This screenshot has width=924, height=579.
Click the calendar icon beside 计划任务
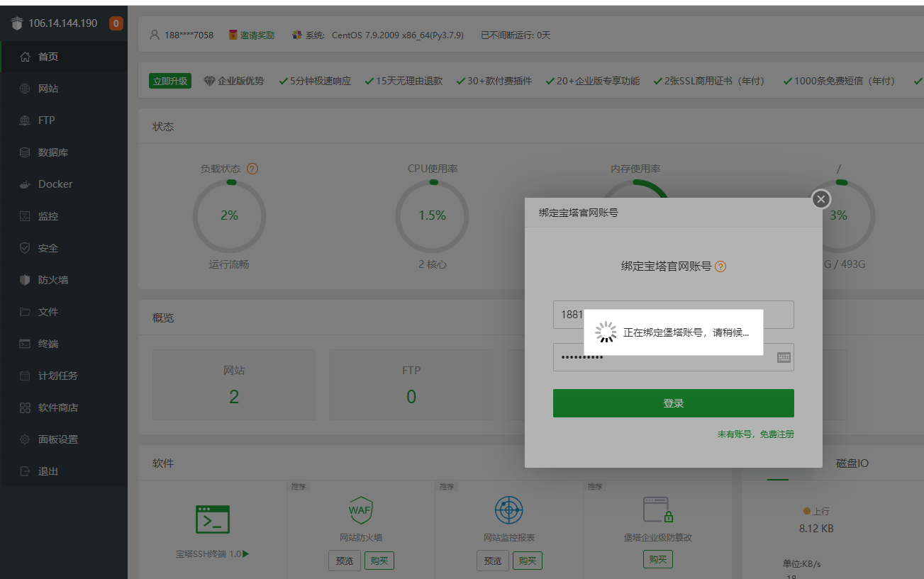pos(25,376)
